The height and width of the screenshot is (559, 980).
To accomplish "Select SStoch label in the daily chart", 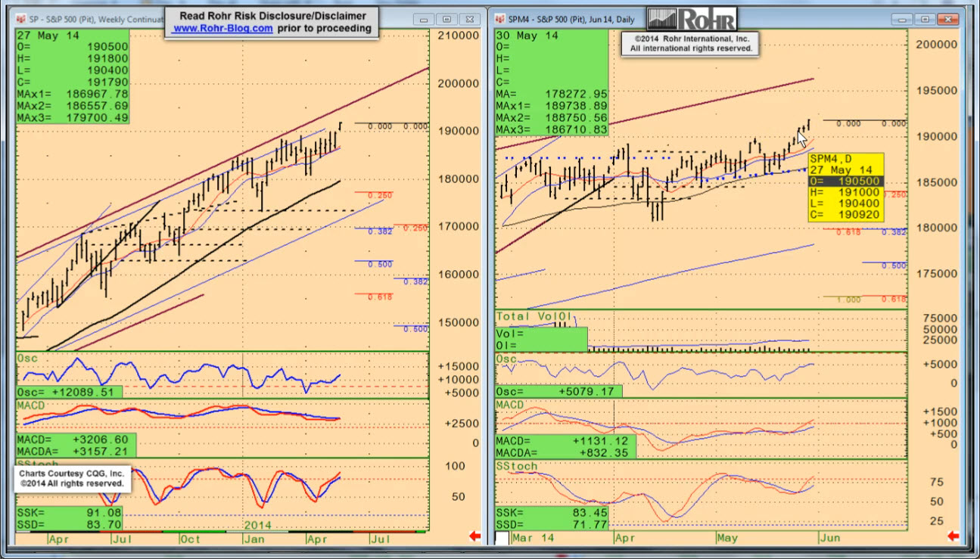I will (516, 466).
